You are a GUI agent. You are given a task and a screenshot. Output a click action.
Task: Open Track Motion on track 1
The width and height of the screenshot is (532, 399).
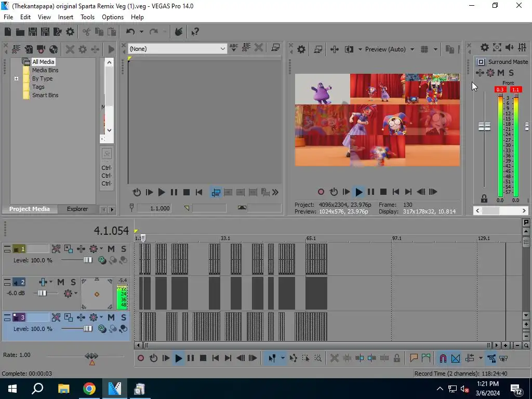[69, 249]
